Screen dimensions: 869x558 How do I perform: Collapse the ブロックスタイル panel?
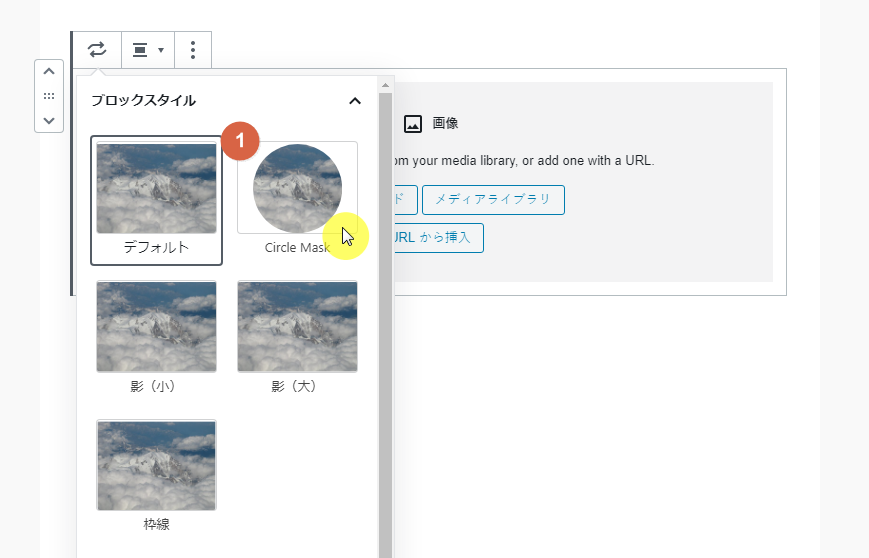(x=355, y=101)
